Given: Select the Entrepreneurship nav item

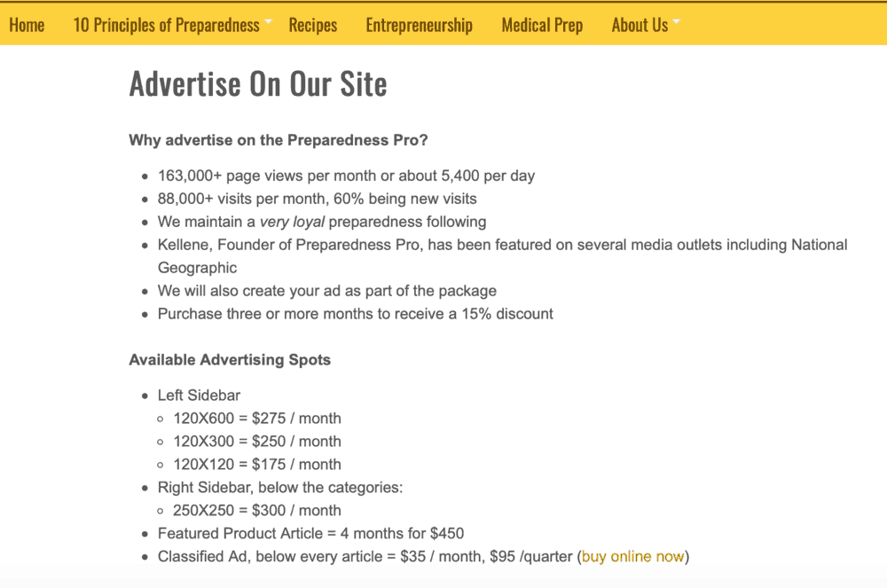Looking at the screenshot, I should [x=419, y=25].
